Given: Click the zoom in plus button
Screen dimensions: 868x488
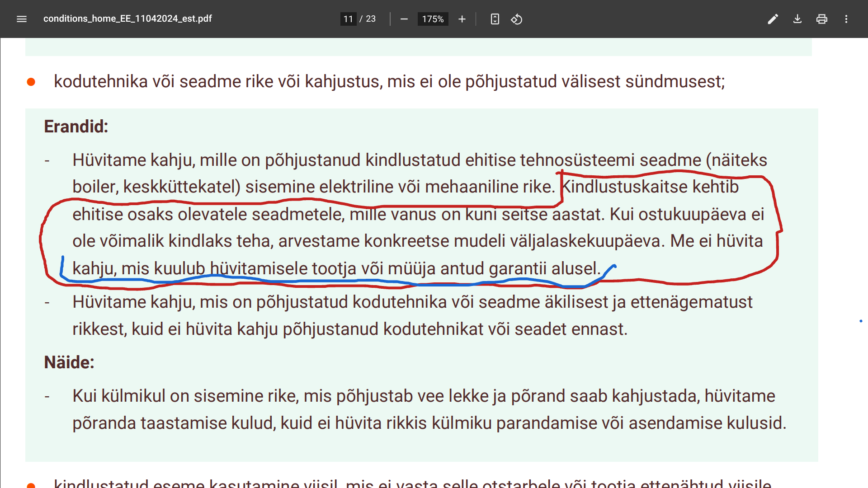Looking at the screenshot, I should pyautogui.click(x=462, y=19).
